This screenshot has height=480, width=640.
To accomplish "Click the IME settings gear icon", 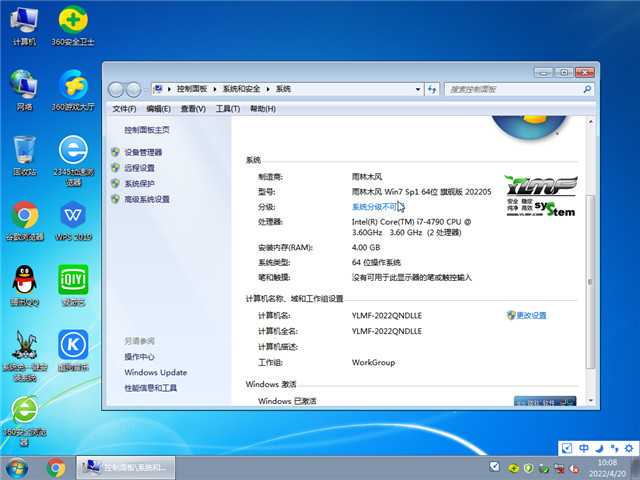I will click(629, 448).
